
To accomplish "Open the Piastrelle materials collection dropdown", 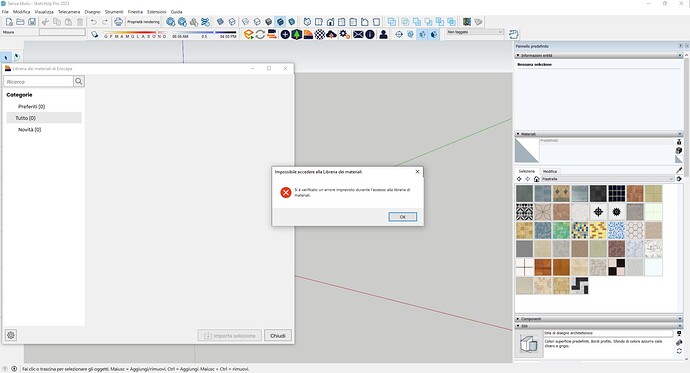I will coord(607,179).
